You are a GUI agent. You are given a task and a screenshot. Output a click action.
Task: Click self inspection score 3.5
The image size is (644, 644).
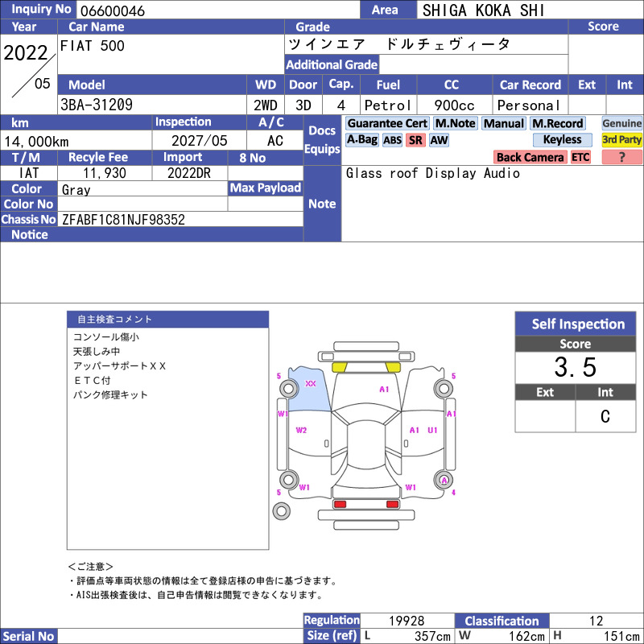[575, 367]
